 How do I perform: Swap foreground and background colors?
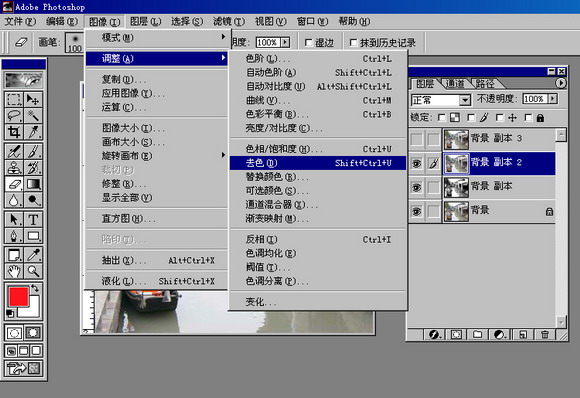(x=35, y=288)
